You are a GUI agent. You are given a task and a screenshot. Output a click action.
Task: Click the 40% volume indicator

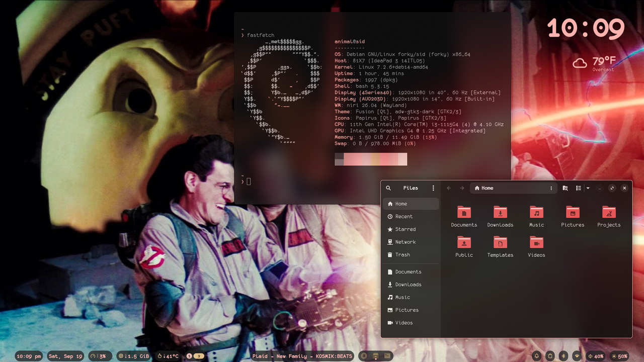[x=596, y=356]
